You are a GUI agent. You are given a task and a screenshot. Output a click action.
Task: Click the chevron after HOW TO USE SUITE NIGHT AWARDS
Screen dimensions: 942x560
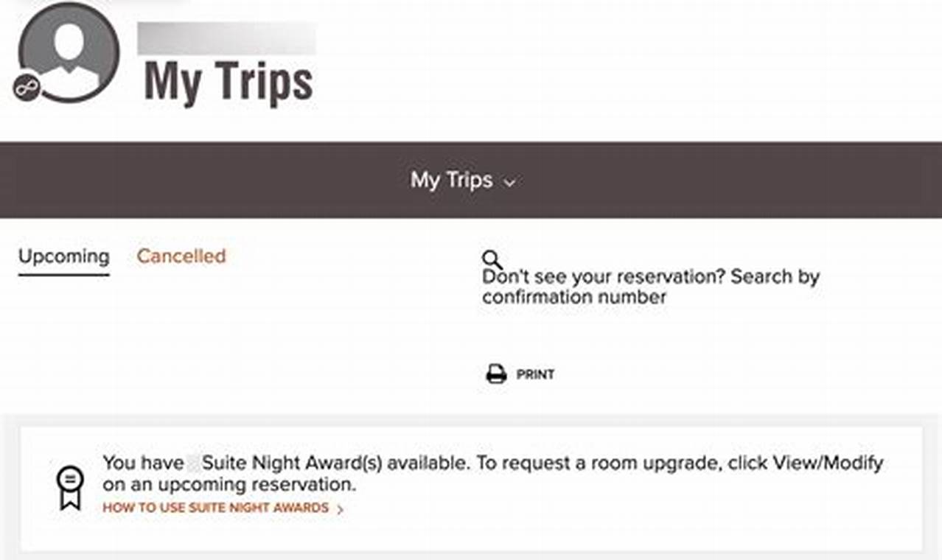(340, 508)
